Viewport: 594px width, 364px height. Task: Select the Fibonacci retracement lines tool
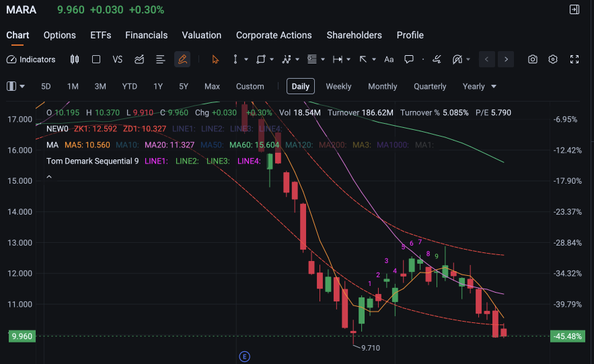(x=311, y=59)
